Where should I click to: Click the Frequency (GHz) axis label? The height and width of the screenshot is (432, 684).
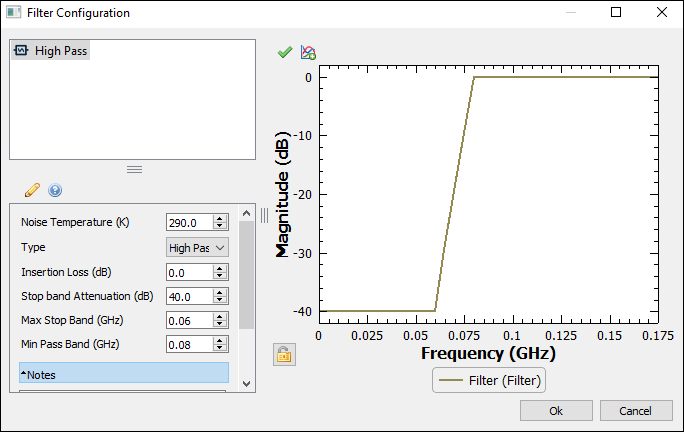[x=488, y=353]
